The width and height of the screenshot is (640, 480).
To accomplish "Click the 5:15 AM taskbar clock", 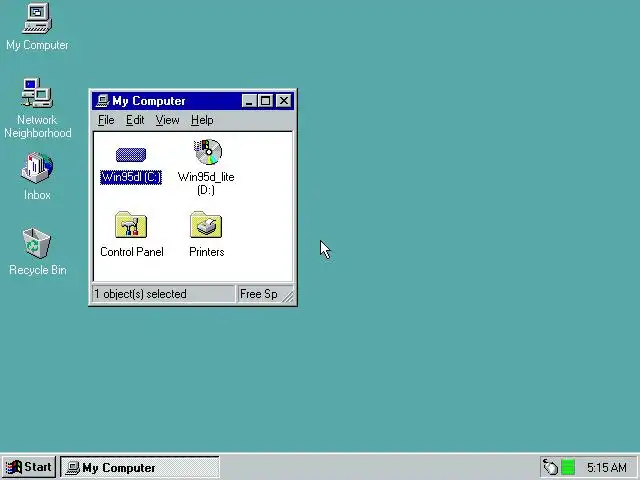I will pos(607,467).
